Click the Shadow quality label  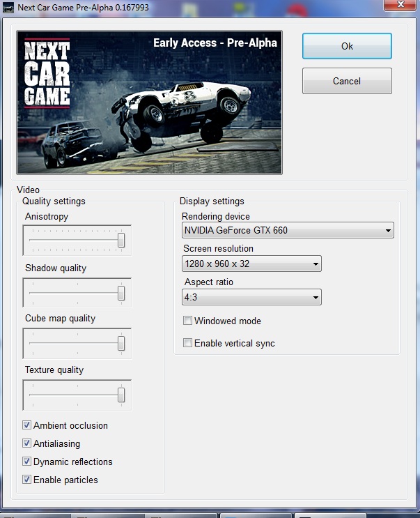tap(56, 268)
